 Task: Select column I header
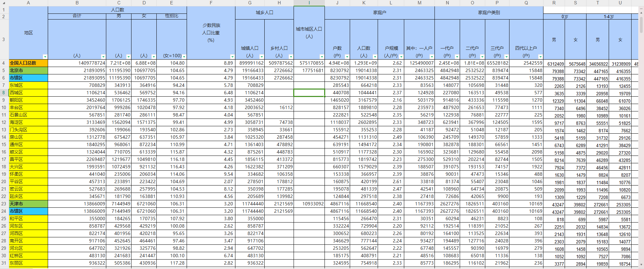[x=309, y=3]
